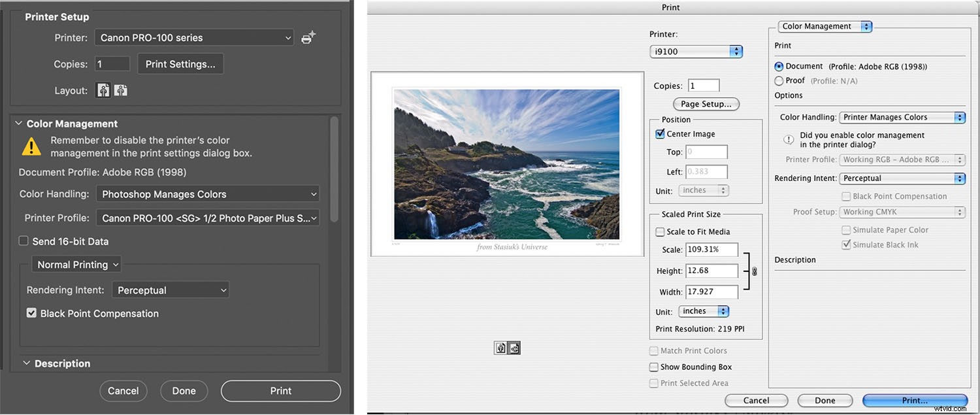Uncheck the Center Image option
Screen dimensions: 980x415
pyautogui.click(x=660, y=133)
